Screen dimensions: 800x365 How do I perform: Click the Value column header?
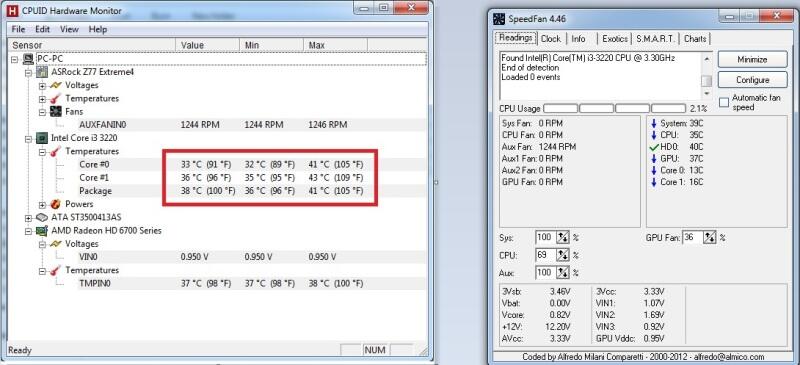tap(207, 45)
